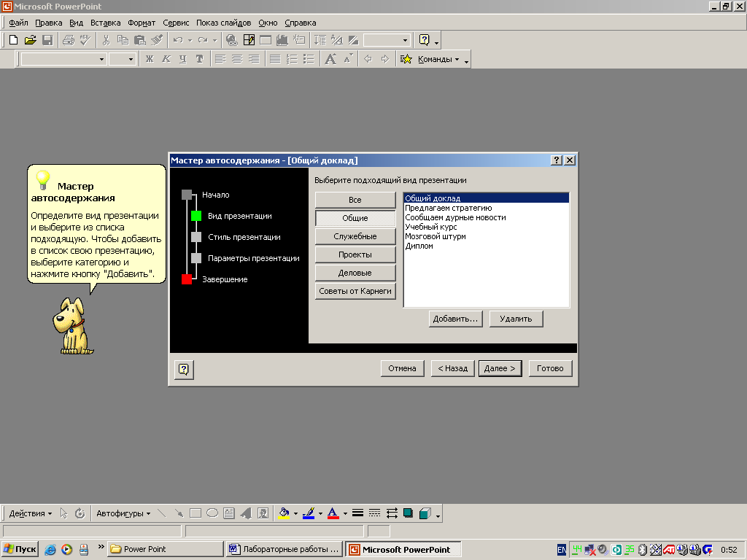Click Increase Font Size icon
Image resolution: width=747 pixels, height=560 pixels.
coord(330,59)
